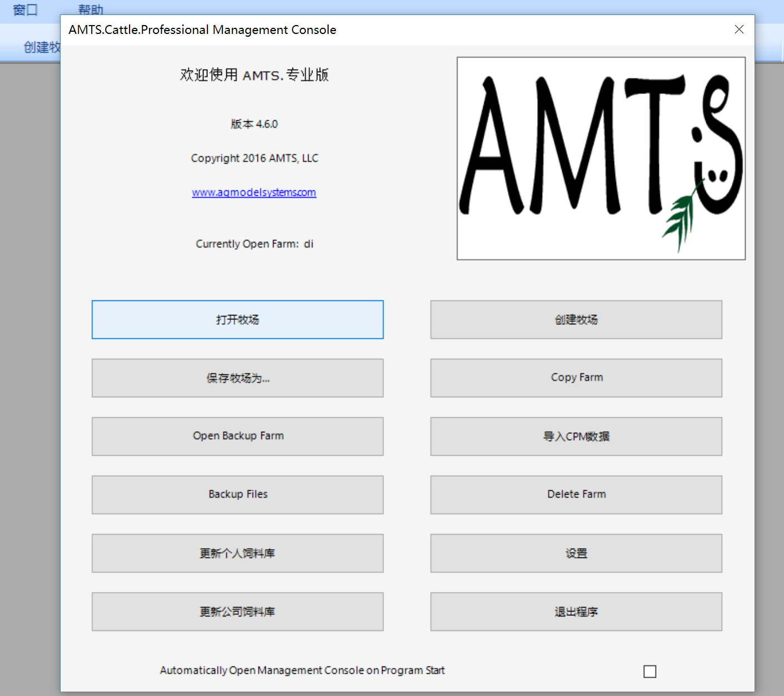The image size is (784, 696).
Task: Close the Management Console dialog
Action: click(739, 29)
